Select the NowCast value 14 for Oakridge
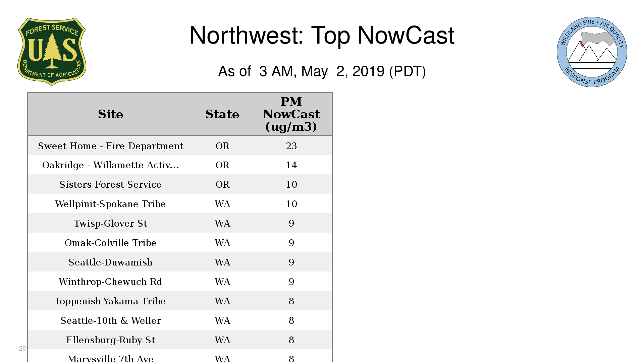 pyautogui.click(x=291, y=165)
